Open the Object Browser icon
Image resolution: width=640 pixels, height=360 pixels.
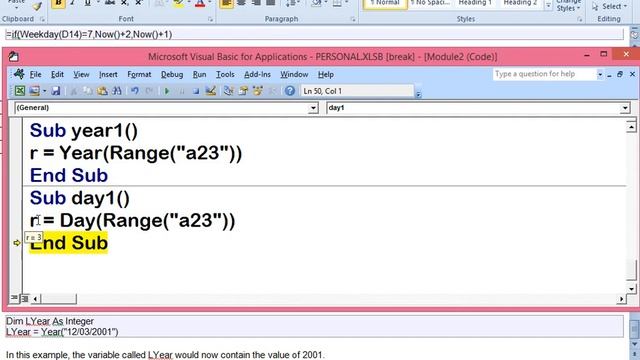(258, 91)
